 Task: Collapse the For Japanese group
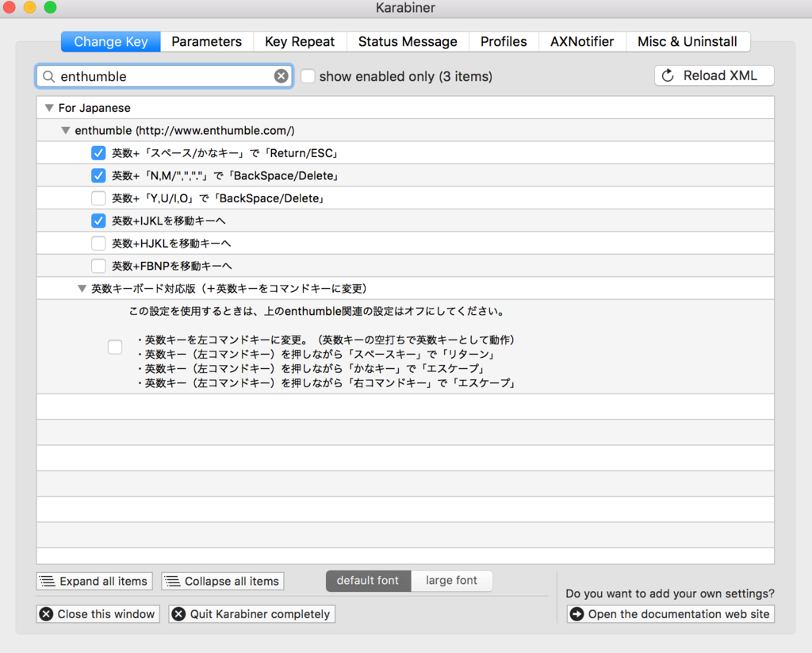[x=49, y=108]
